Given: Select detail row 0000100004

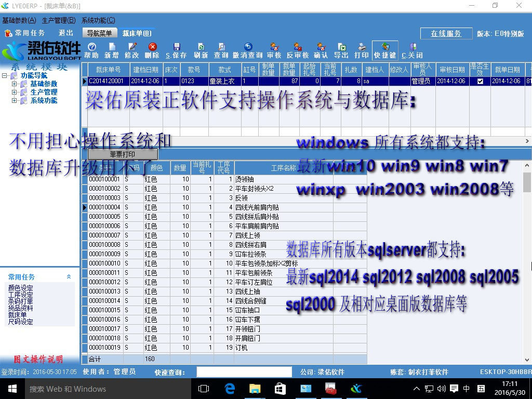Looking at the screenshot, I should pos(224,207).
